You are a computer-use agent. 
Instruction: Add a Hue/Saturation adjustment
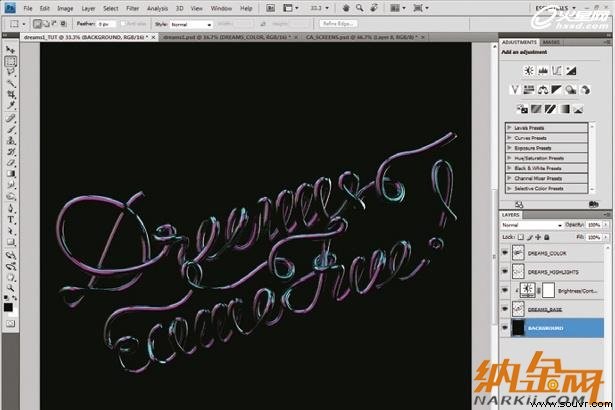tap(529, 90)
